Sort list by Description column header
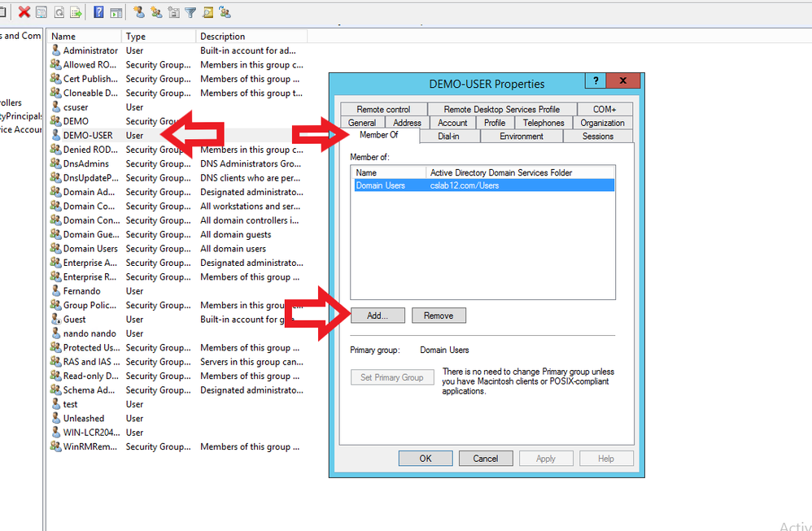This screenshot has width=812, height=531. coord(251,37)
